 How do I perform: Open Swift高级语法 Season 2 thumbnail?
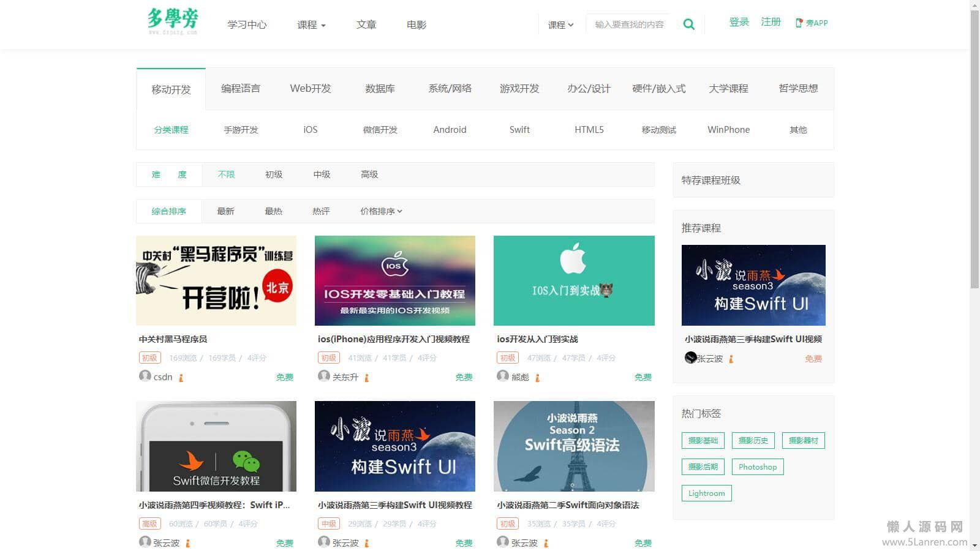574,446
